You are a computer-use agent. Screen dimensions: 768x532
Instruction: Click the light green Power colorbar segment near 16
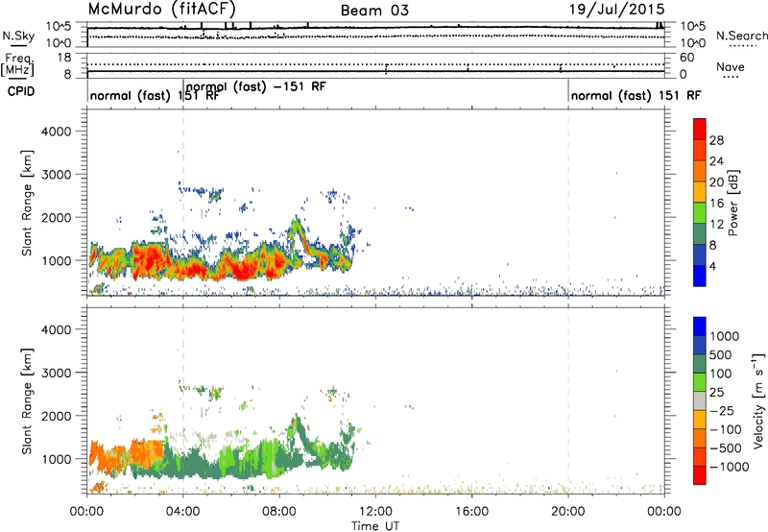(x=700, y=212)
